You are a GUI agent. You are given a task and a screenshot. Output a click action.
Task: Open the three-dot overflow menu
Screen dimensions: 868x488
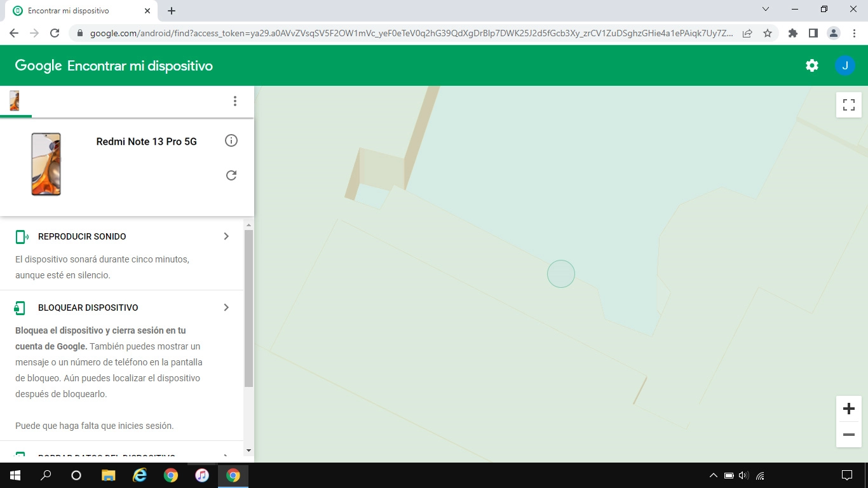tap(235, 100)
